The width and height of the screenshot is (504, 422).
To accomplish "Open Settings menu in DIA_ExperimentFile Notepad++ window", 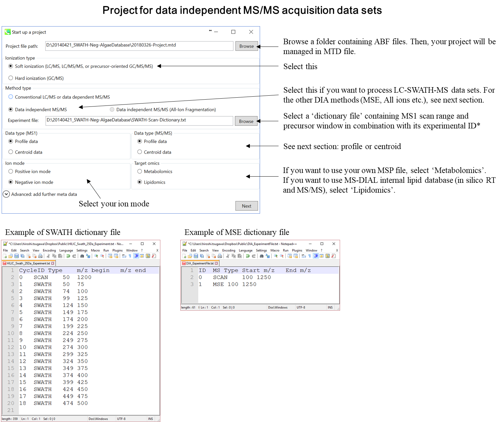I will (261, 250).
